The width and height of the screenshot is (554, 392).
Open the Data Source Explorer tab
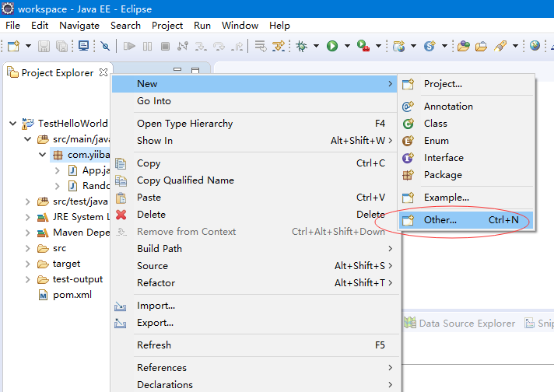click(459, 323)
